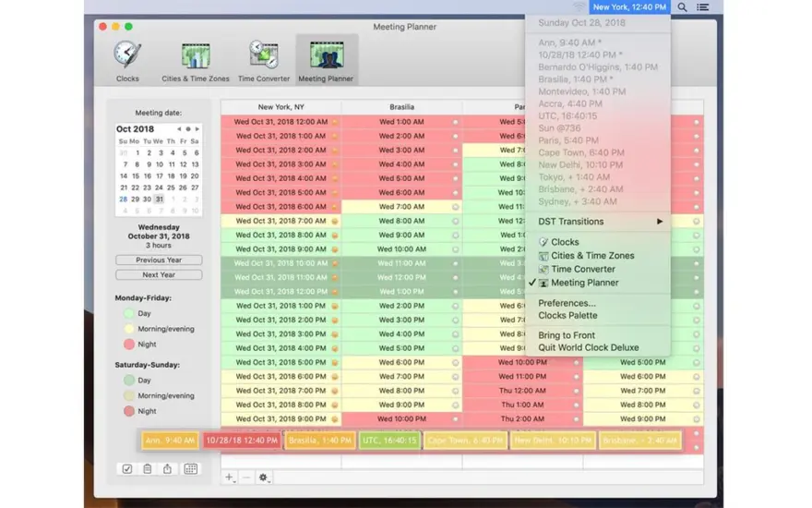Choose Time Converter in dropdown menu
The image size is (812, 508).
coord(598,269)
